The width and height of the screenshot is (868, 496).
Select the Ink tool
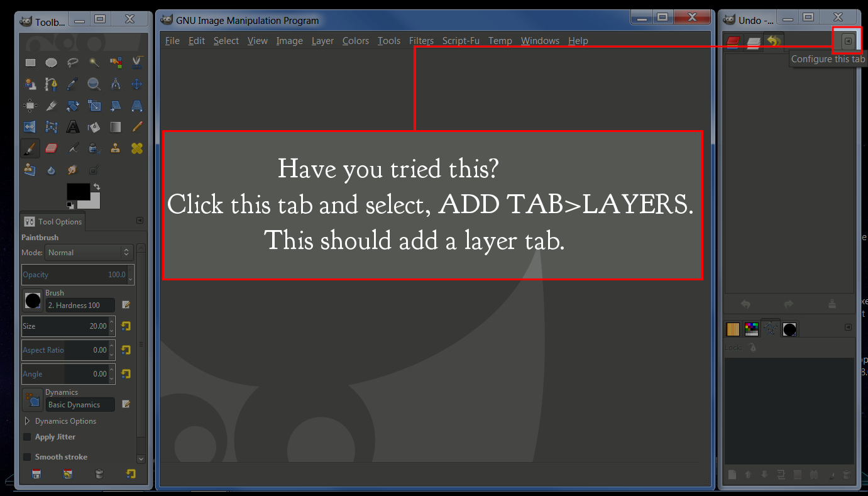click(94, 148)
